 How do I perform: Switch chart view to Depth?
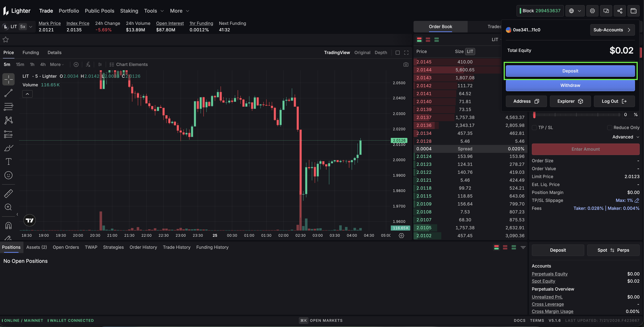pos(381,52)
